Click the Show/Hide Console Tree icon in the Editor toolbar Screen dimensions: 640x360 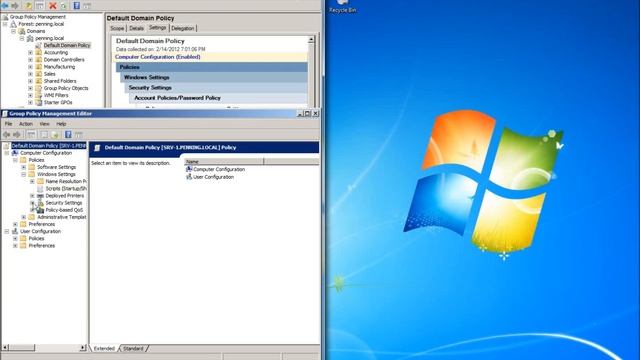click(x=31, y=135)
